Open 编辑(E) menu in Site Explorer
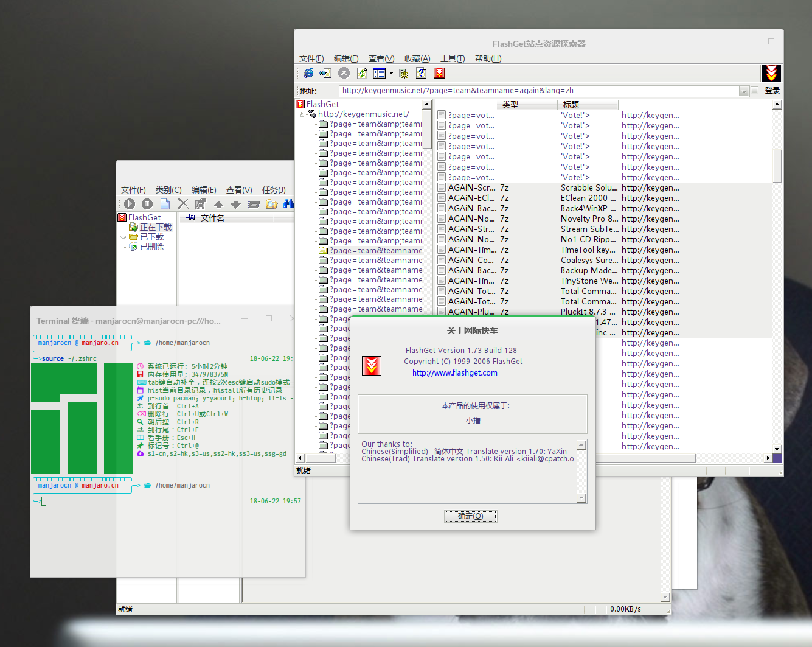 click(346, 58)
